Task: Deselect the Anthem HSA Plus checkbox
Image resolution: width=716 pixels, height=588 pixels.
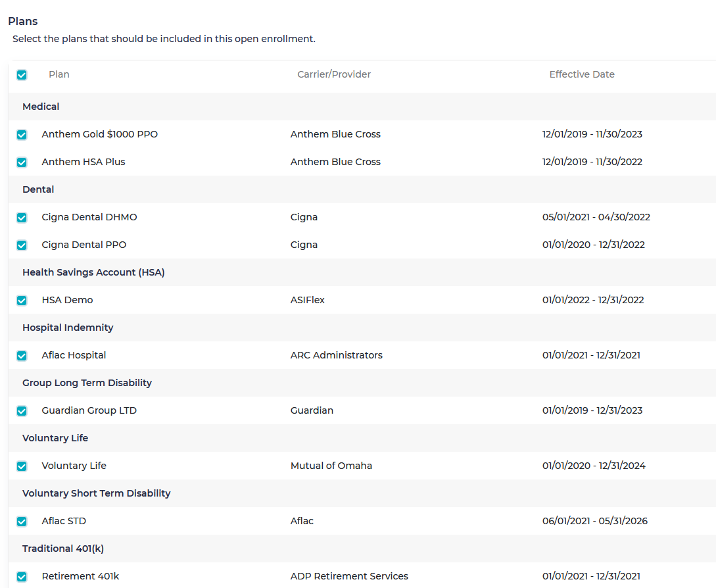Action: click(22, 162)
